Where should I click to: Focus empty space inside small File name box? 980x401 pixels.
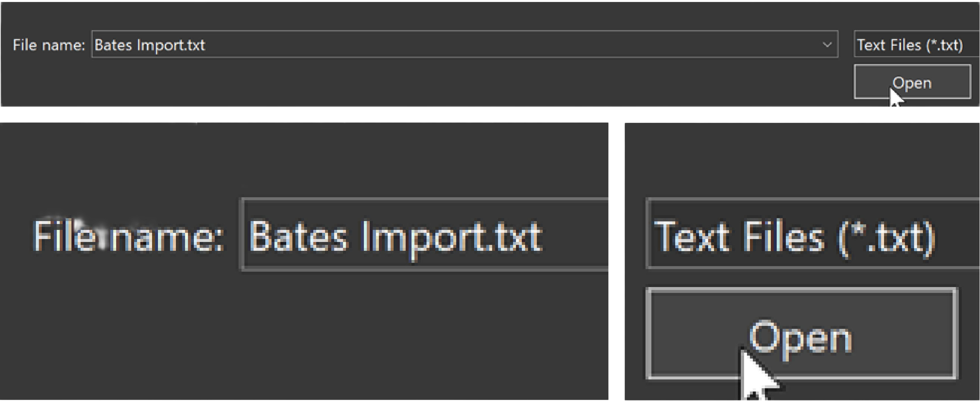pos(494,45)
